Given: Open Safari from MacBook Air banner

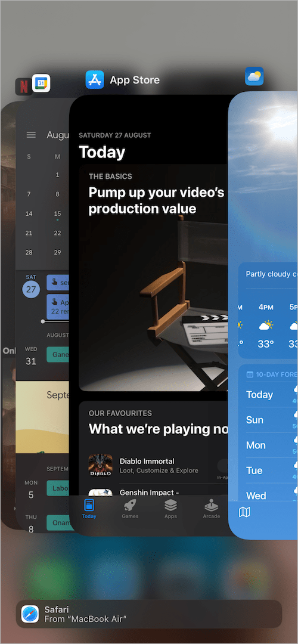Looking at the screenshot, I should point(149,614).
